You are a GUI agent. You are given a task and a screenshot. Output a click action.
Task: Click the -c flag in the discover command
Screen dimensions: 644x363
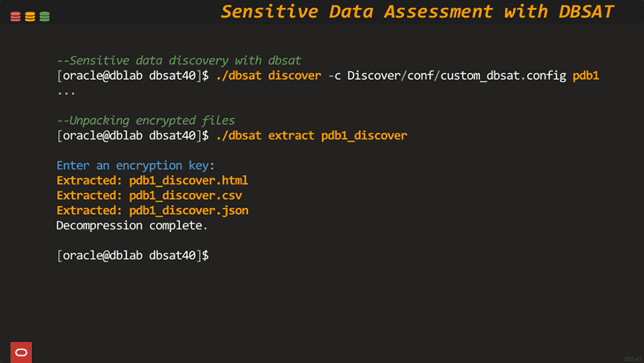pyautogui.click(x=334, y=76)
